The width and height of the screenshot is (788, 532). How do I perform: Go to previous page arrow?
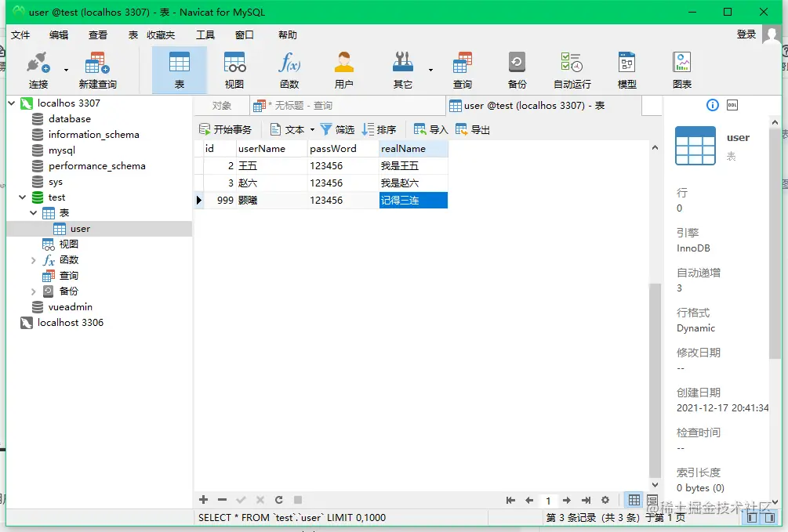pyautogui.click(x=529, y=501)
